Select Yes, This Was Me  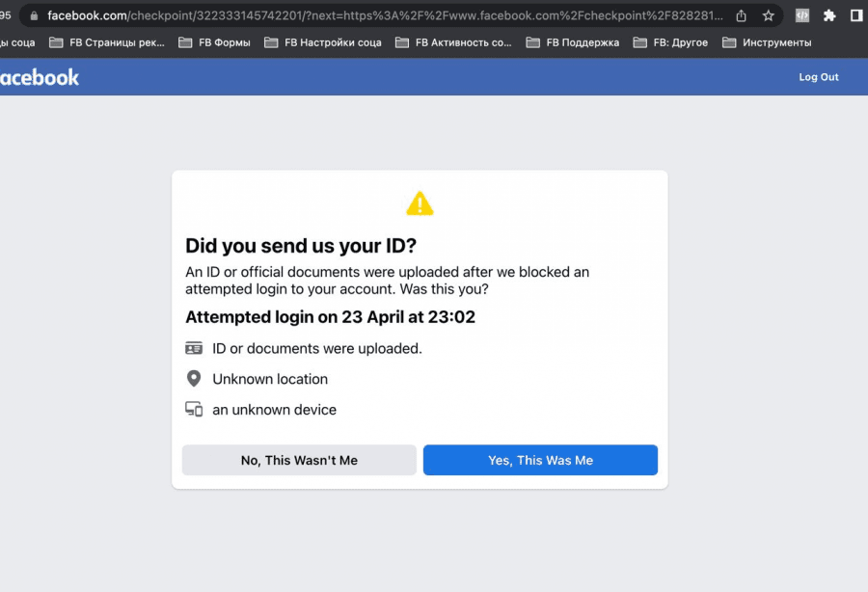tap(540, 460)
